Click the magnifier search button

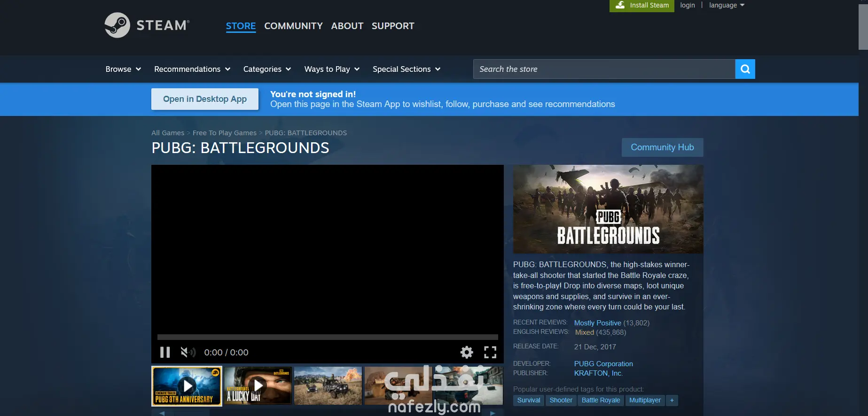pyautogui.click(x=745, y=69)
